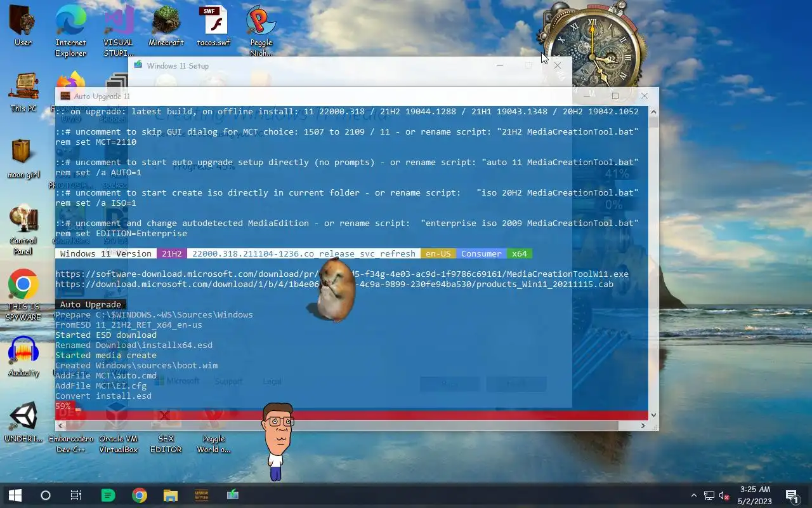Click the yellow 'en-US' badge

click(438, 254)
